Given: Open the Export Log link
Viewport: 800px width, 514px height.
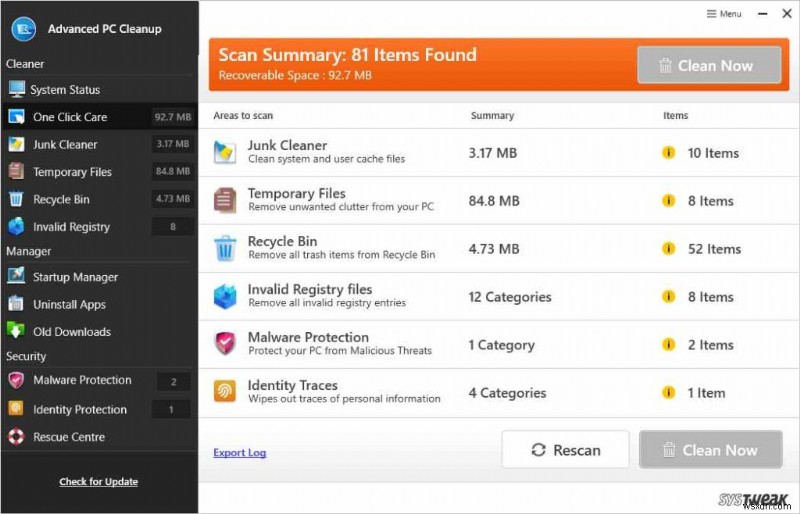Looking at the screenshot, I should pos(240,453).
